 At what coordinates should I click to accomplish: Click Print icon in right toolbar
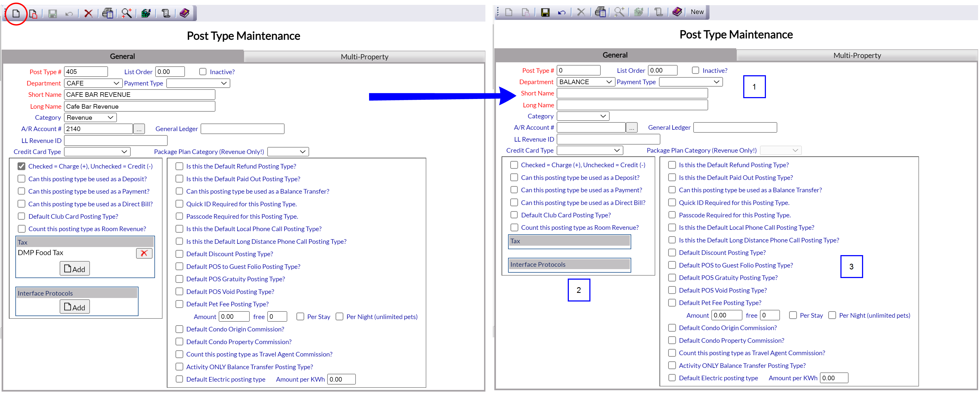[600, 12]
